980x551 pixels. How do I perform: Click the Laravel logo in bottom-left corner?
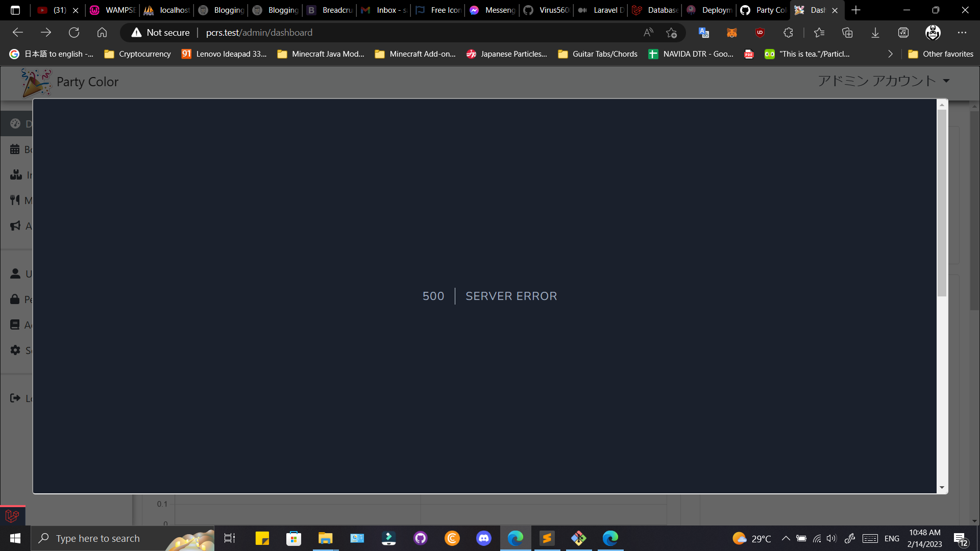[11, 516]
